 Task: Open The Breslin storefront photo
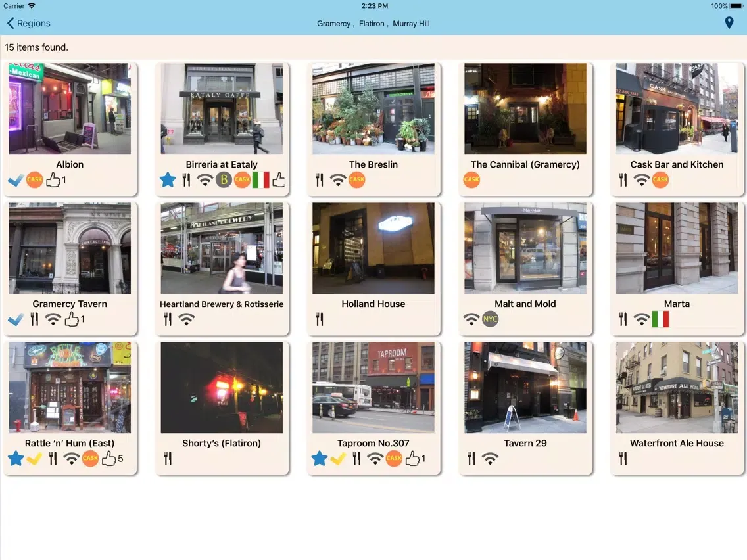[x=373, y=108]
